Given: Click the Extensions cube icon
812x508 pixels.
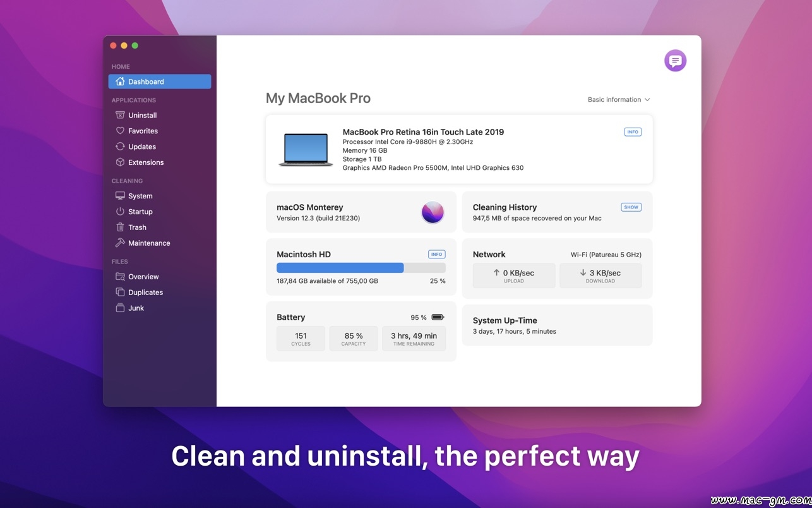Looking at the screenshot, I should coord(120,162).
